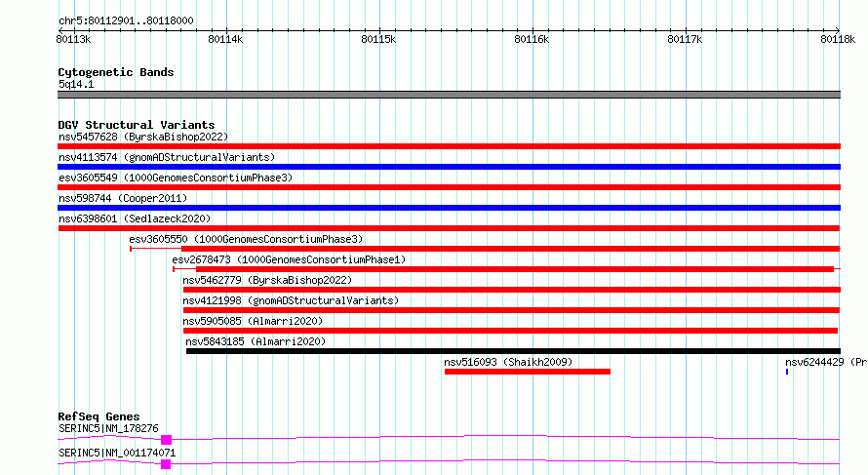Click the nsv598744 (Cooper2011) label

[x=123, y=198]
